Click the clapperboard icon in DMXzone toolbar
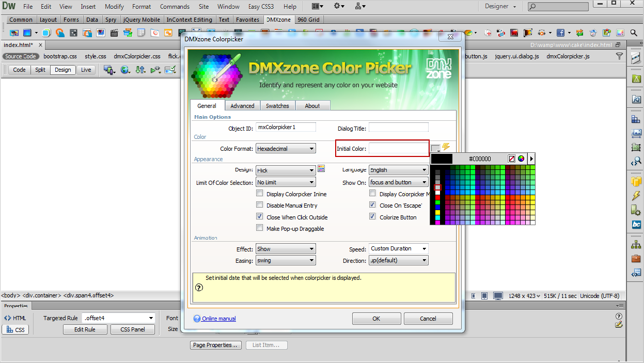 coord(114,33)
